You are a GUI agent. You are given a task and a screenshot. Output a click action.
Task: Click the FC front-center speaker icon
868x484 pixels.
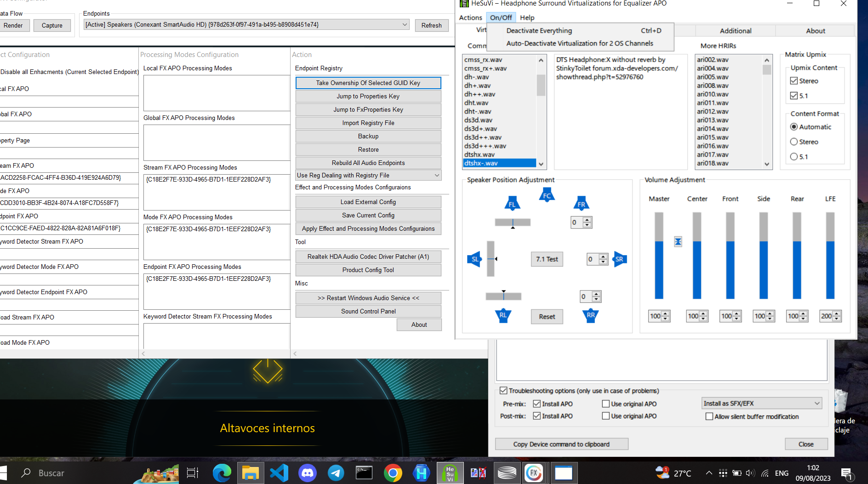click(547, 195)
